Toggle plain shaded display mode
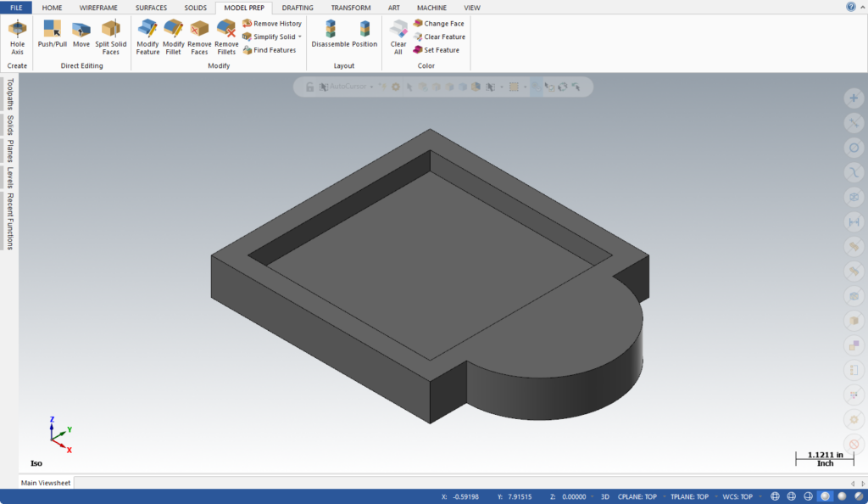Viewport: 868px width, 504px height. tap(842, 497)
